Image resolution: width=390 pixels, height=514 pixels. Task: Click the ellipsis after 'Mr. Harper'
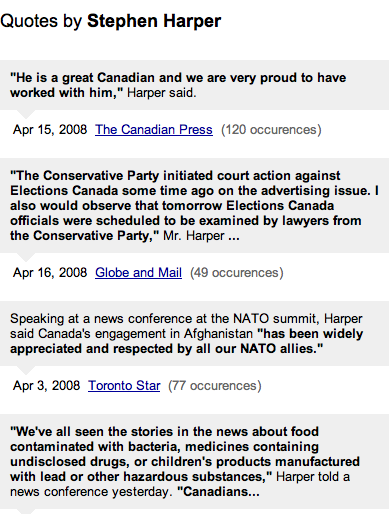[234, 236]
